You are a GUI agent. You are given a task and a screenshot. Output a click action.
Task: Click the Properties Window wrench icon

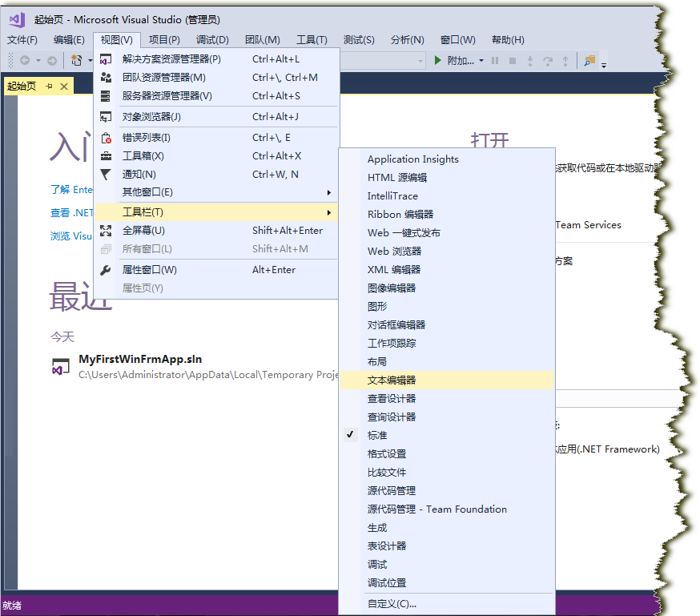[106, 270]
